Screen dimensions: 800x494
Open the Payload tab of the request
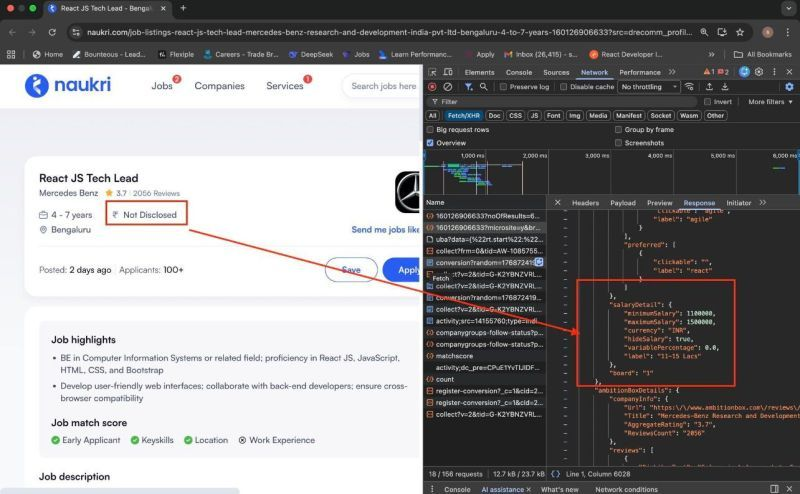623,203
